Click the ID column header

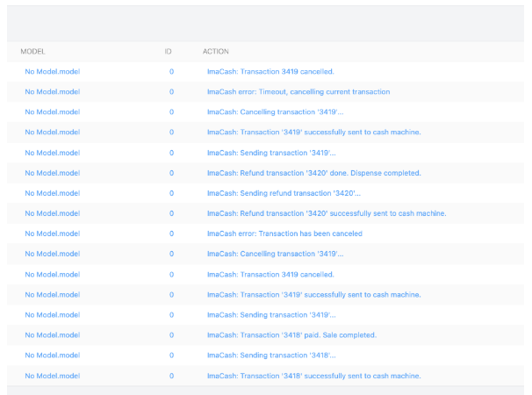tap(168, 52)
